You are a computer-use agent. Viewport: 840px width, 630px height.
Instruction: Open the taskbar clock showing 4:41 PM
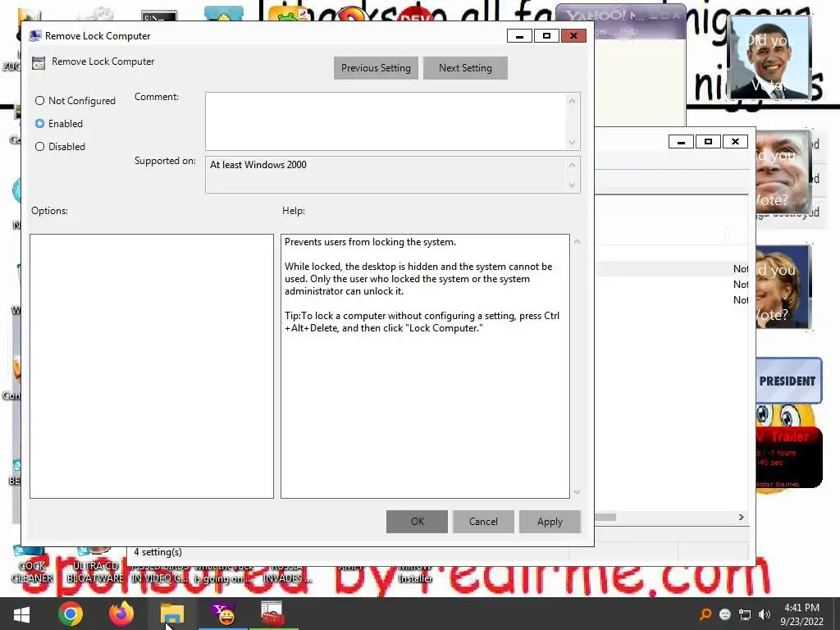(x=801, y=614)
